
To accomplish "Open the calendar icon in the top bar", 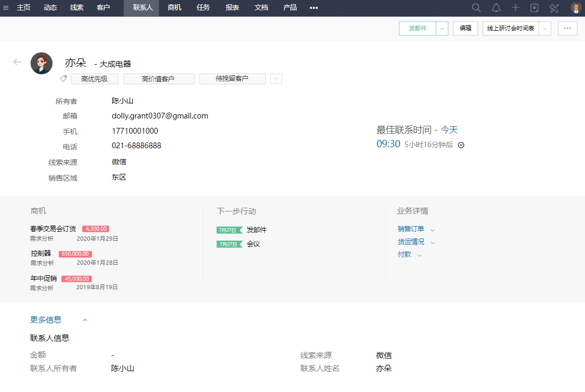I will (x=534, y=8).
